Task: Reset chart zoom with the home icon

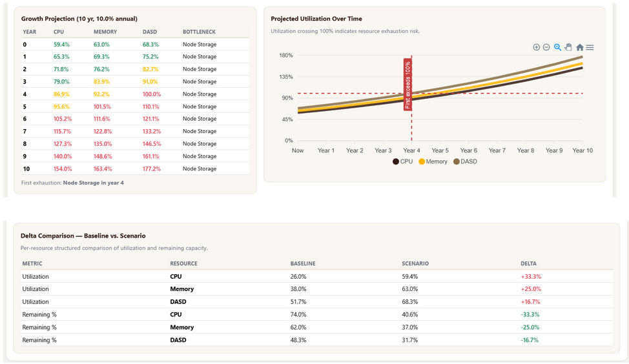Action: point(580,47)
